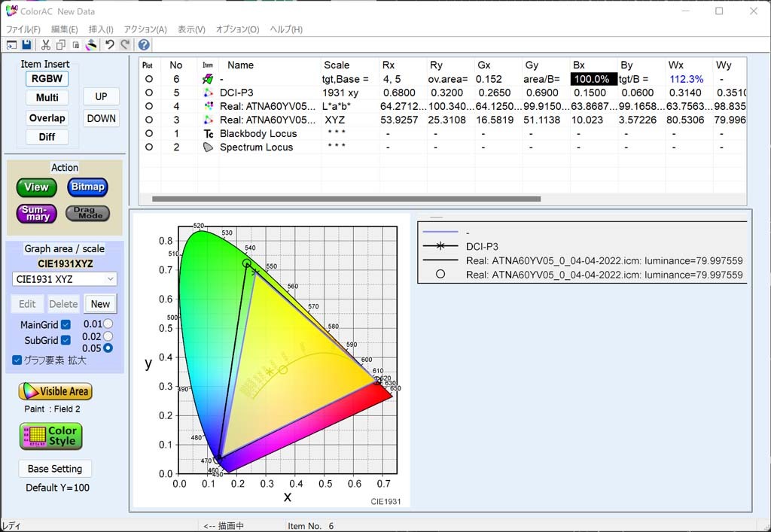This screenshot has height=532, width=771.
Task: Click the Spectrum Locus item icon
Action: (x=209, y=147)
